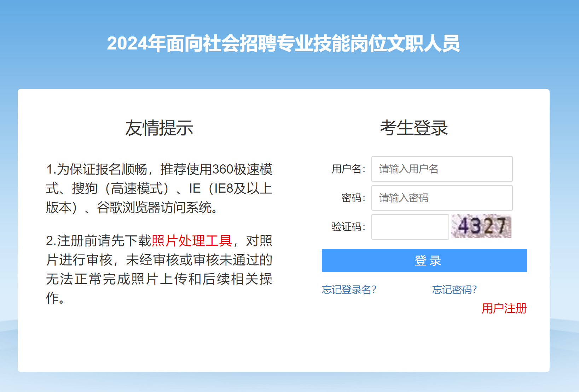Click the username input field
Screen dimensions: 579x392
click(x=442, y=169)
